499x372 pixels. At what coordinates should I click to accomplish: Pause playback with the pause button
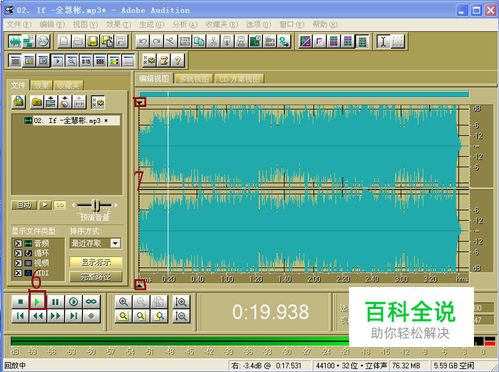click(55, 302)
